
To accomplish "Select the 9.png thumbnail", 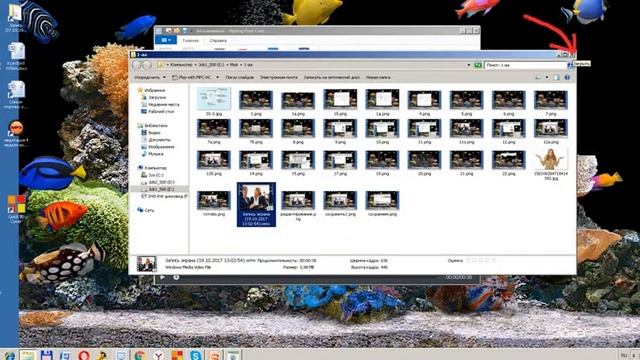I will tap(340, 128).
